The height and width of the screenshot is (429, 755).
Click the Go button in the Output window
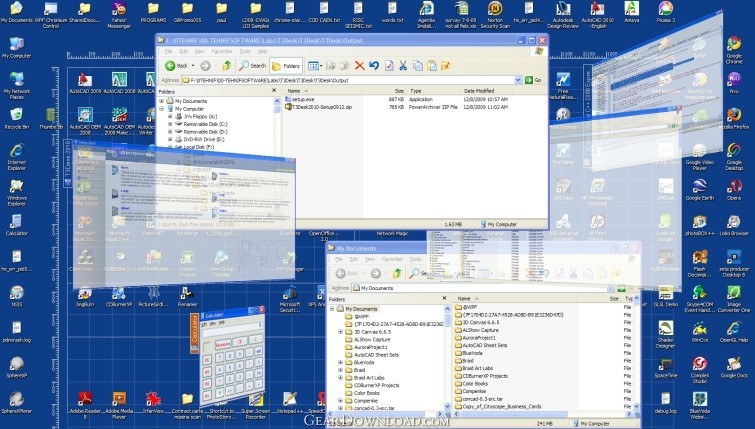tap(534, 80)
